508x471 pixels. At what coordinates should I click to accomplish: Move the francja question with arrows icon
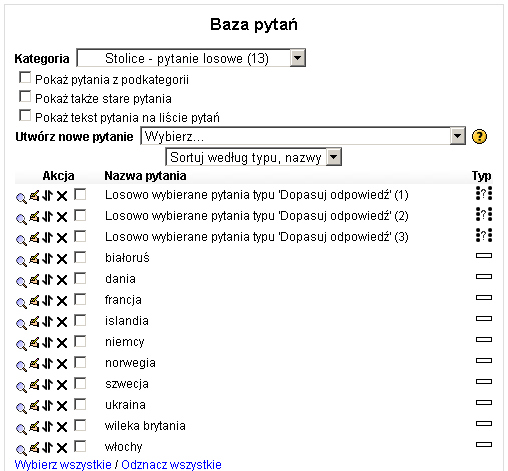48,300
